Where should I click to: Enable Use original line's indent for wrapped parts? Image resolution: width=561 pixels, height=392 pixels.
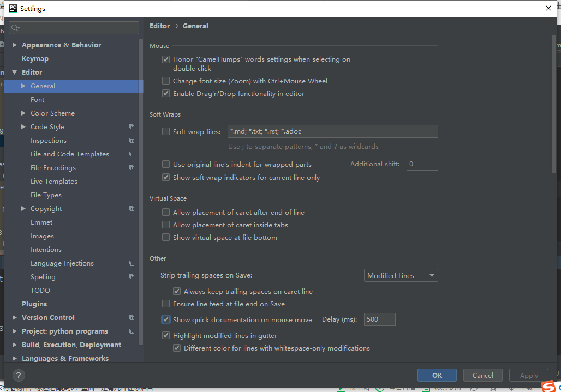[x=166, y=164]
